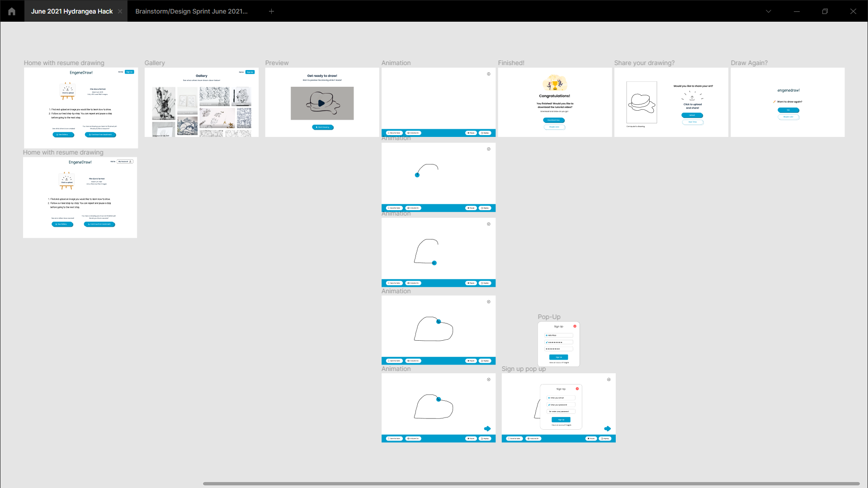Click trophy illustration in Finished! frame
The image size is (868, 488).
(x=555, y=84)
